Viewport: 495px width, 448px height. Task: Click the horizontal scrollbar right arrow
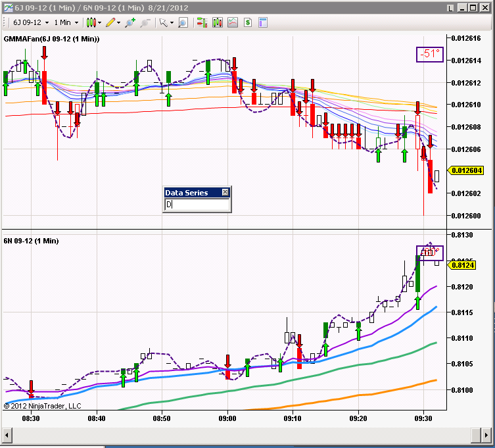486,436
